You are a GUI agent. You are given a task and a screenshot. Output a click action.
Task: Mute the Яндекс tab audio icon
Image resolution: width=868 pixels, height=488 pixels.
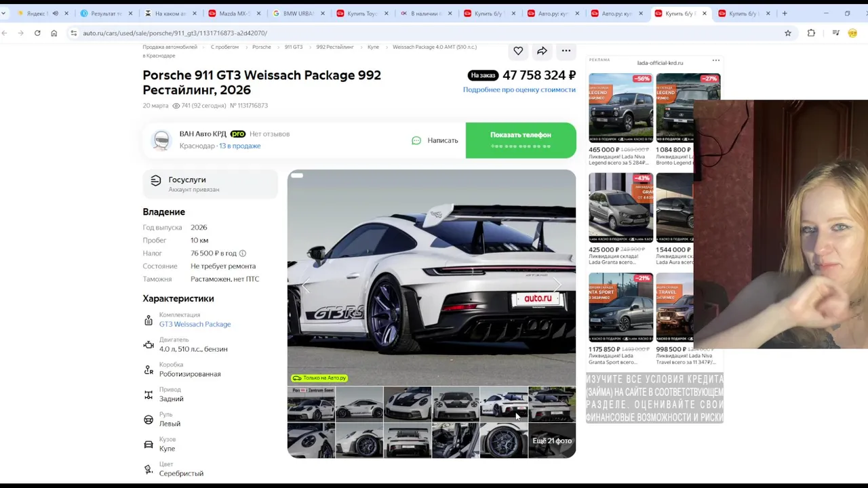[x=56, y=13]
